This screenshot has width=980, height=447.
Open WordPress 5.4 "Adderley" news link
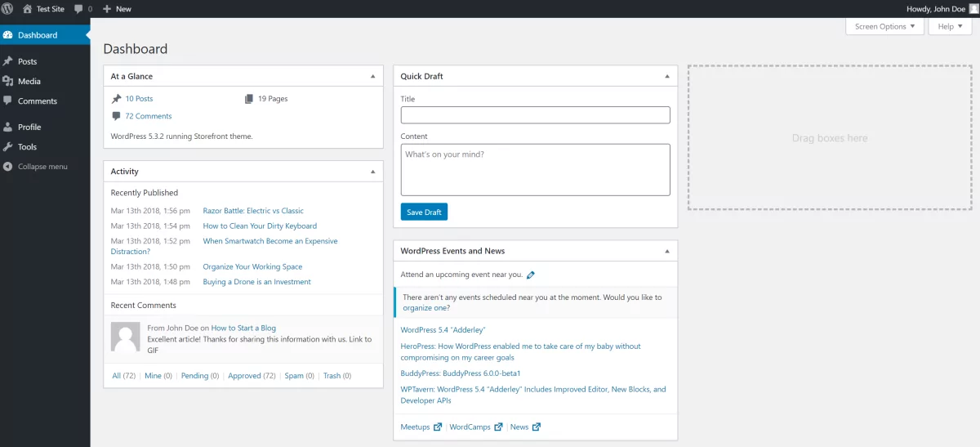tap(443, 330)
